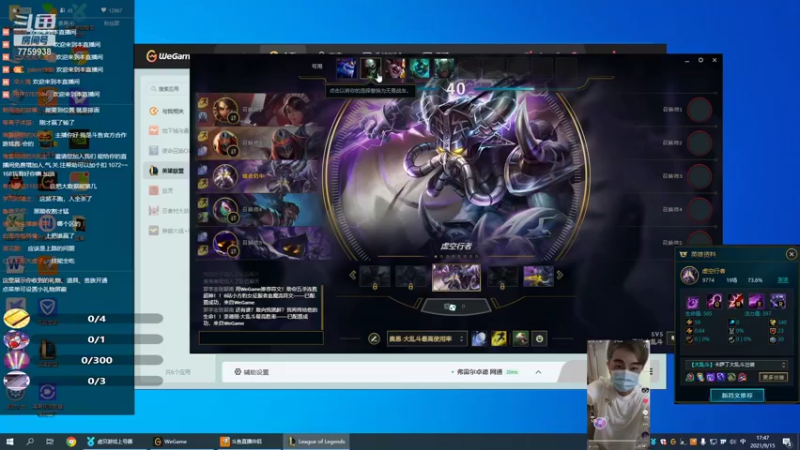View the E ability icon in hero info
Image resolution: width=800 pixels, height=450 pixels.
[756, 302]
